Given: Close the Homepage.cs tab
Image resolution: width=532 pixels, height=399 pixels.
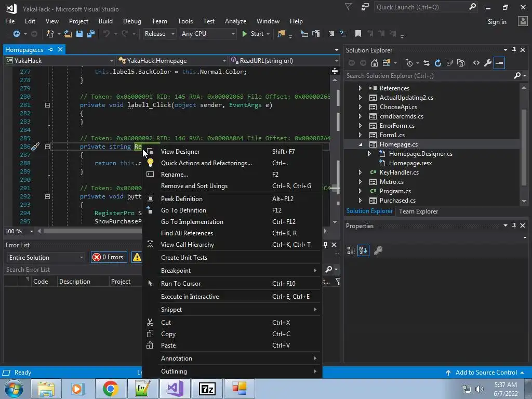Looking at the screenshot, I should [60, 49].
